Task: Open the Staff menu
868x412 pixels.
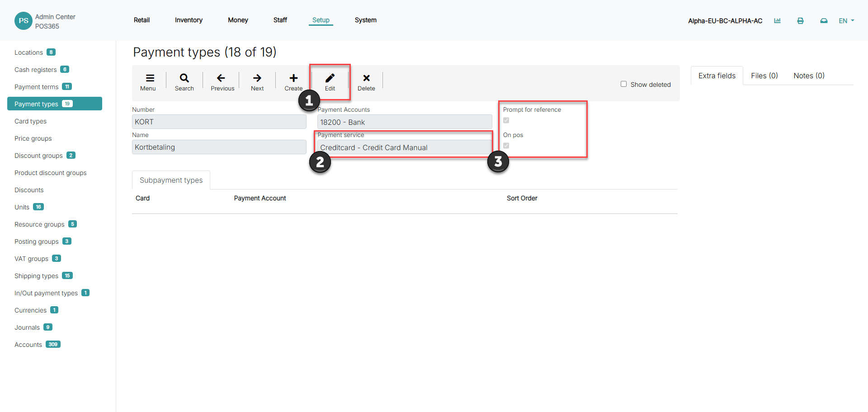Action: coord(280,20)
